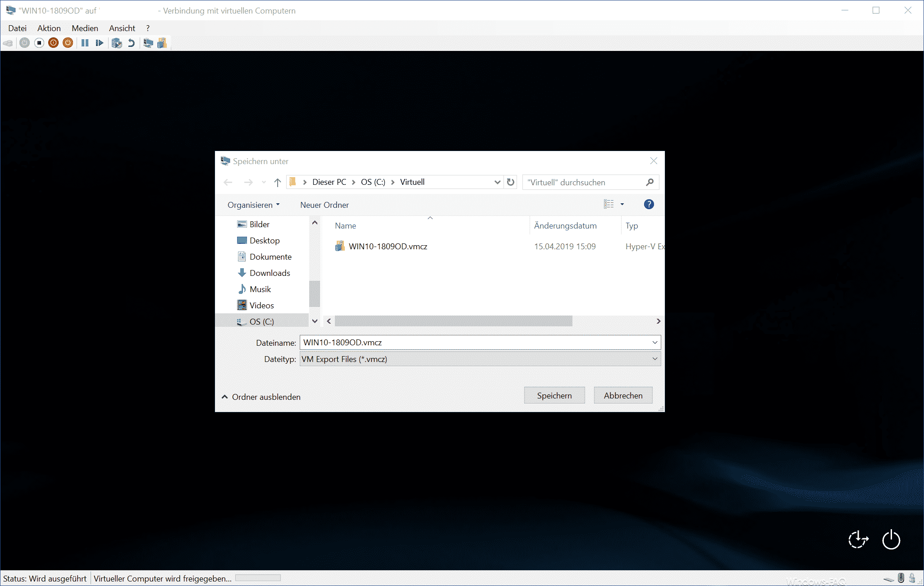Expand the address bar history dropdown
Image resolution: width=924 pixels, height=586 pixels.
click(x=497, y=182)
